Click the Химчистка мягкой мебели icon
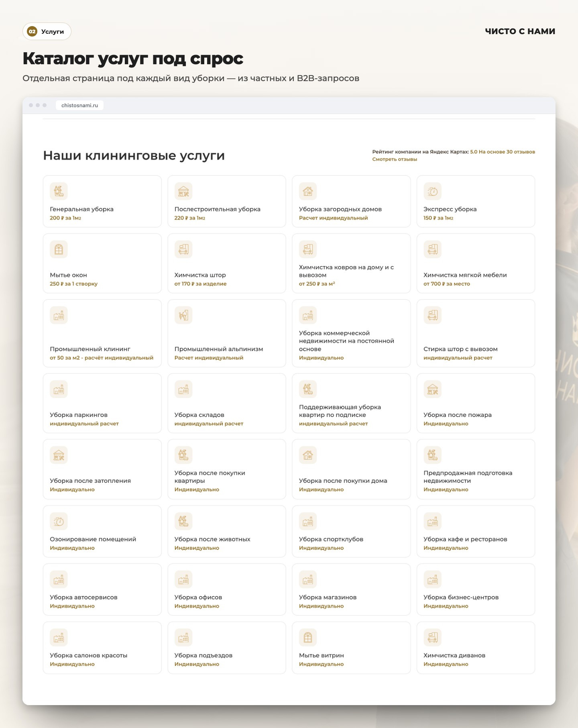The image size is (578, 728). click(432, 249)
